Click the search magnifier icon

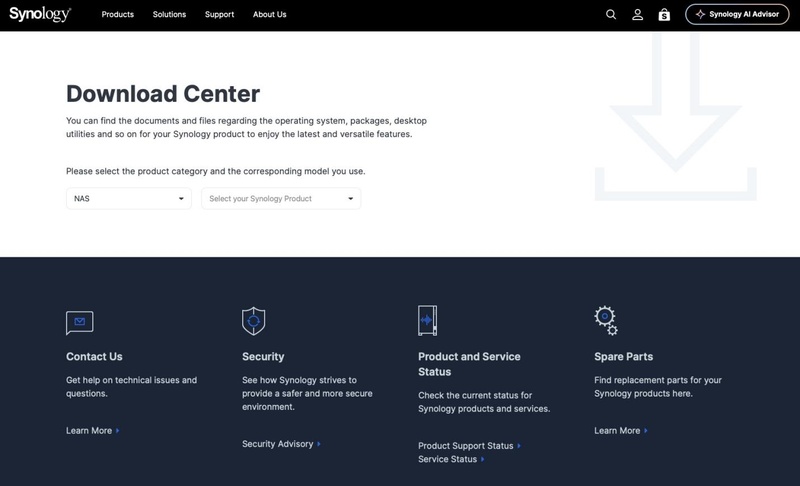point(611,15)
